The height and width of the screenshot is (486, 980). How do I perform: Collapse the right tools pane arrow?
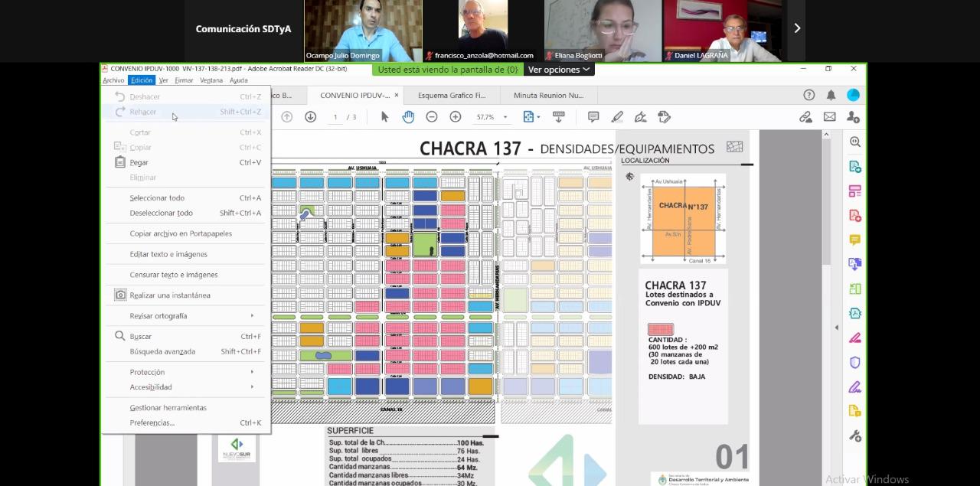coord(836,328)
